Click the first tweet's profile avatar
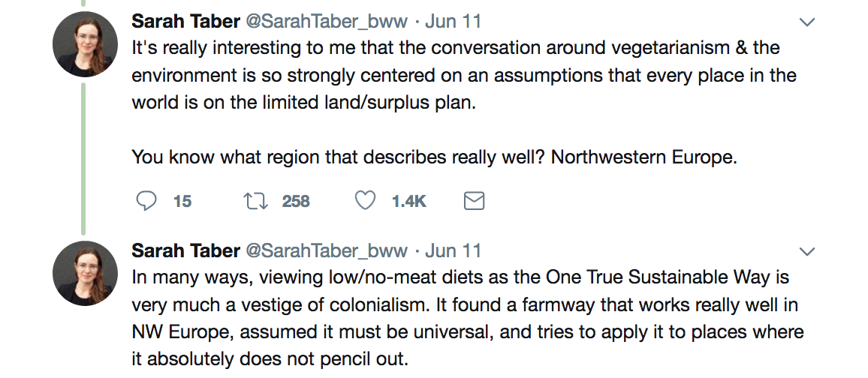This screenshot has height=378, width=868. tap(85, 44)
